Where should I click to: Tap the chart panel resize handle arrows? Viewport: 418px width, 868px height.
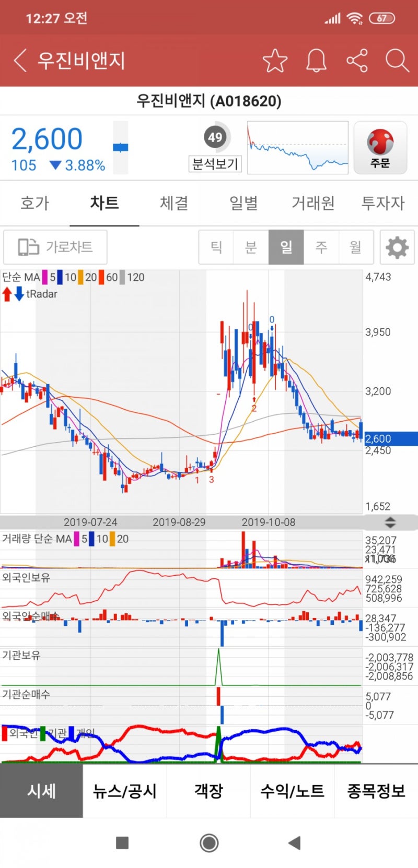(390, 522)
